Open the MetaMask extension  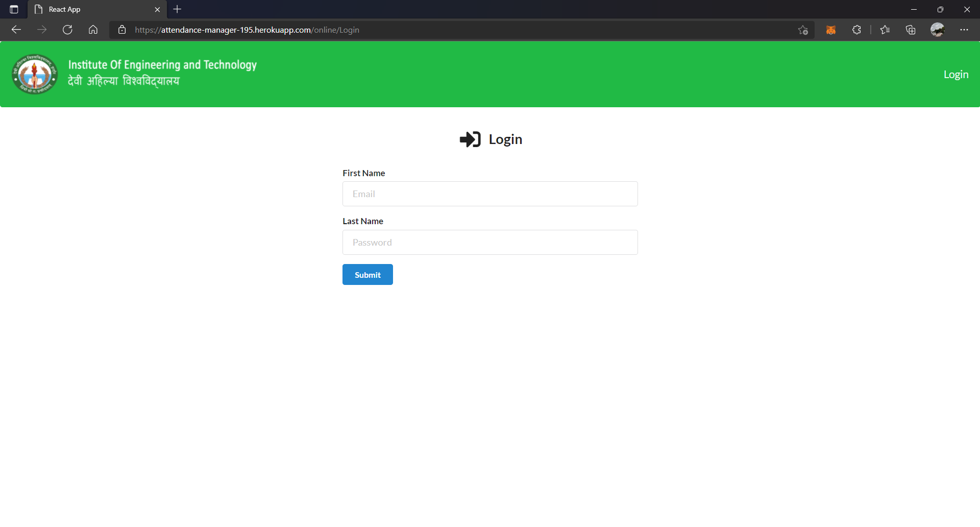coord(831,30)
